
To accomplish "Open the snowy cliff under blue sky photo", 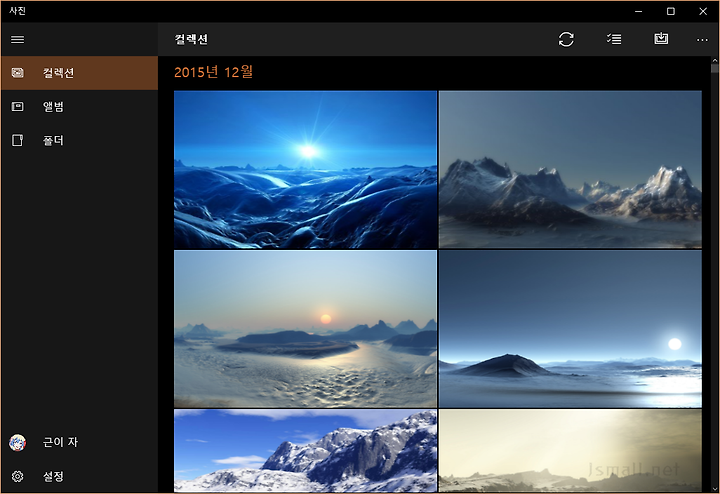I will 305,451.
